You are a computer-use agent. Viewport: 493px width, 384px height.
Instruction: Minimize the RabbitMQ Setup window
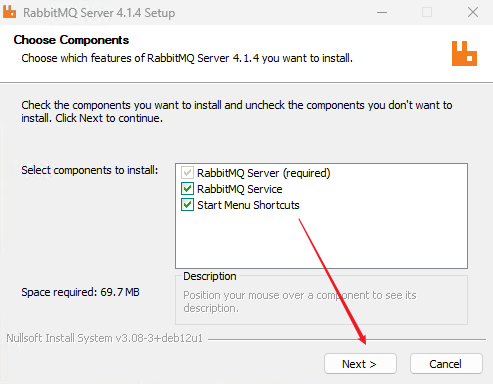(x=382, y=13)
